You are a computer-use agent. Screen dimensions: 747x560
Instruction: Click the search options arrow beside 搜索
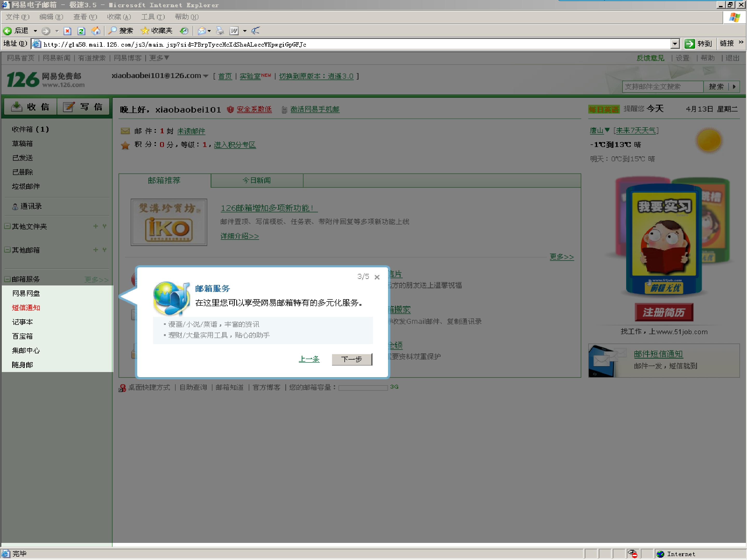[x=734, y=87]
